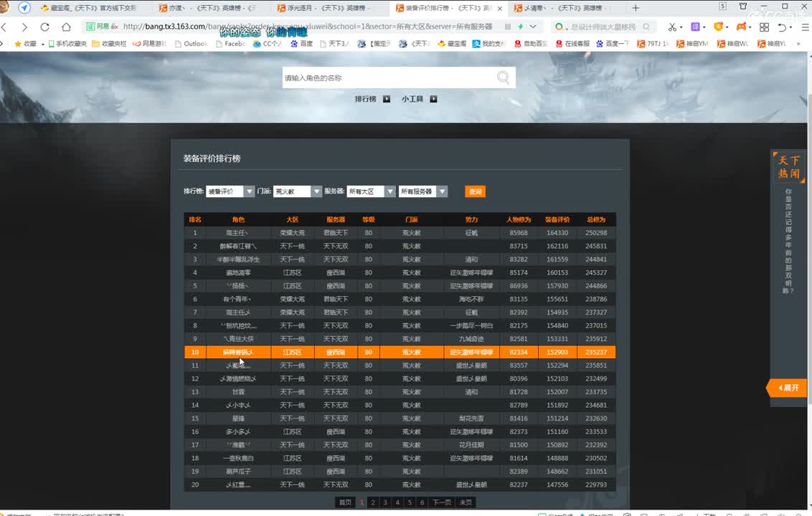812x516 pixels.
Task: Click the scissors screenshot icon in toolbar
Action: click(x=672, y=27)
